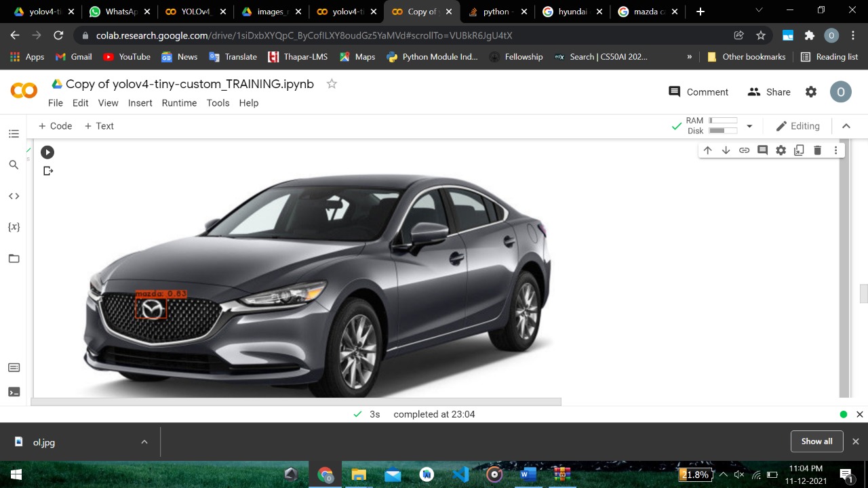Delete the current cell
The image size is (868, 488).
[x=817, y=150]
